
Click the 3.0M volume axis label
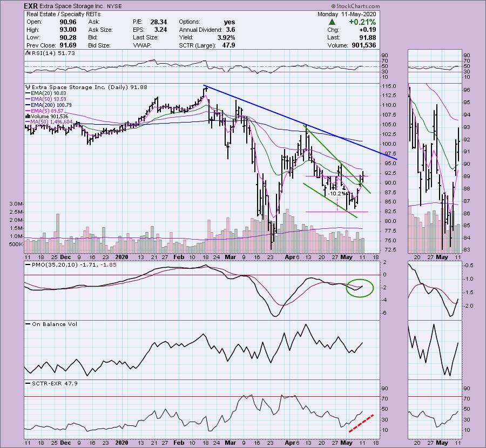(x=16, y=204)
